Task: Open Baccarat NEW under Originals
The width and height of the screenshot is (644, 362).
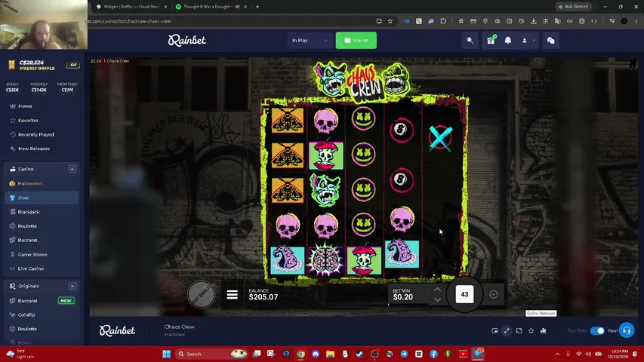Action: 42,300
